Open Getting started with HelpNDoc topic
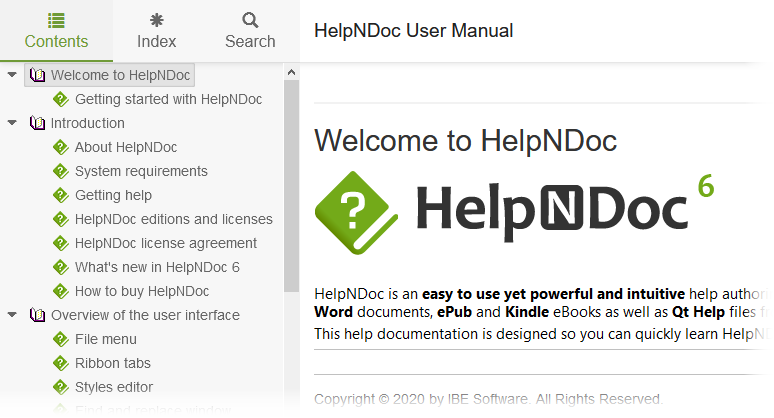Screen dimensions: 774x418 168,99
